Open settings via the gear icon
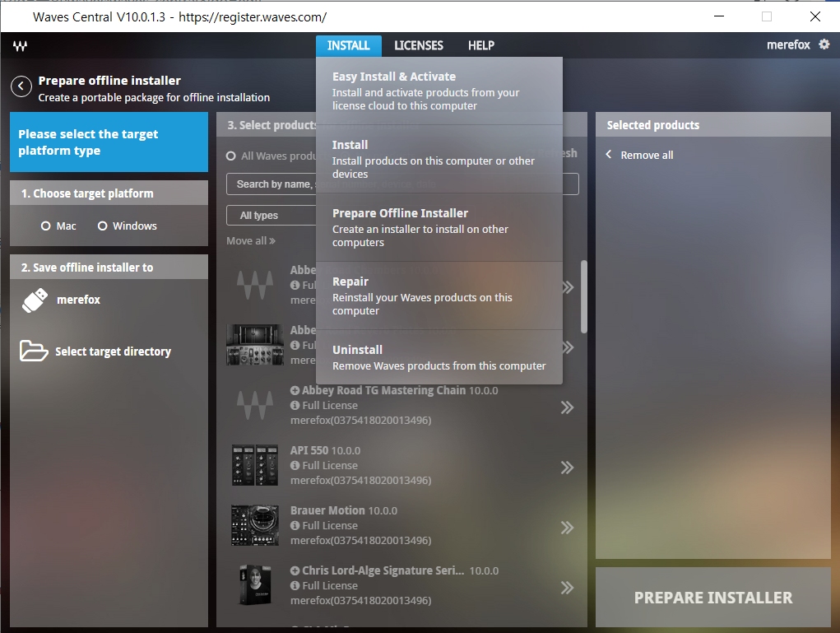The width and height of the screenshot is (840, 633). (824, 44)
